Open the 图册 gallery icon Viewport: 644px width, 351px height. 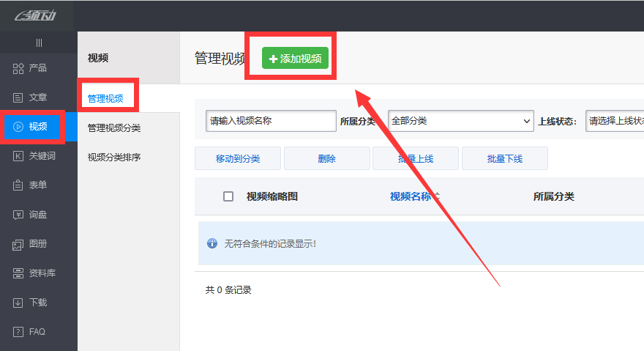pos(18,244)
